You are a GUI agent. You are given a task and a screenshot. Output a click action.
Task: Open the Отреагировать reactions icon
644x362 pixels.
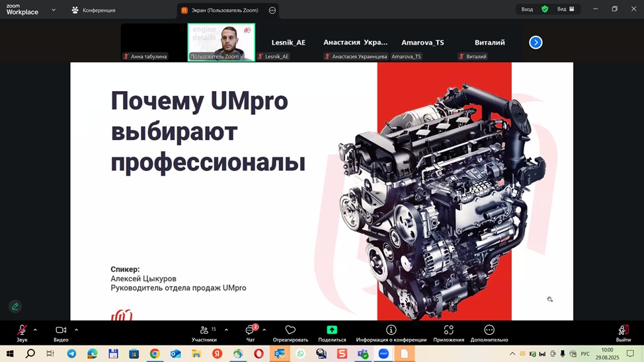[x=290, y=332]
